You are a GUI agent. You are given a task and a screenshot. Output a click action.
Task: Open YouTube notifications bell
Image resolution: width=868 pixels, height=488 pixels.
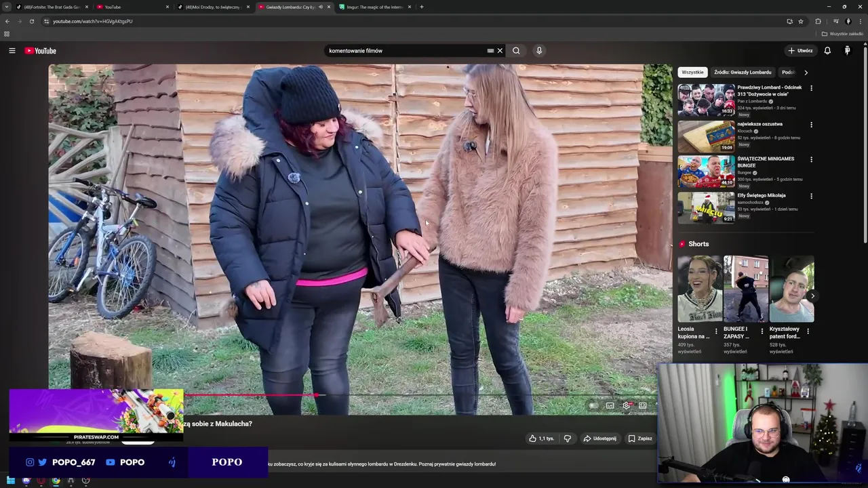[x=827, y=51]
